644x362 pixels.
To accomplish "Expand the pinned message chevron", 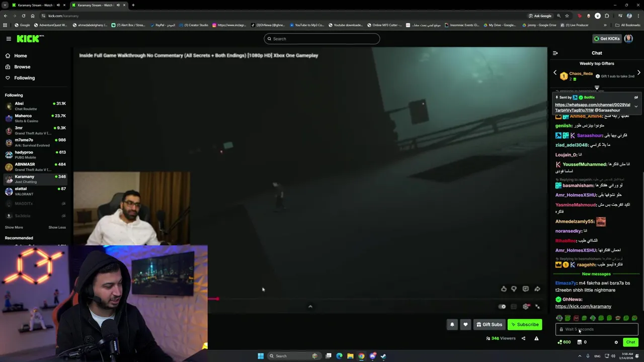I will tap(636, 107).
